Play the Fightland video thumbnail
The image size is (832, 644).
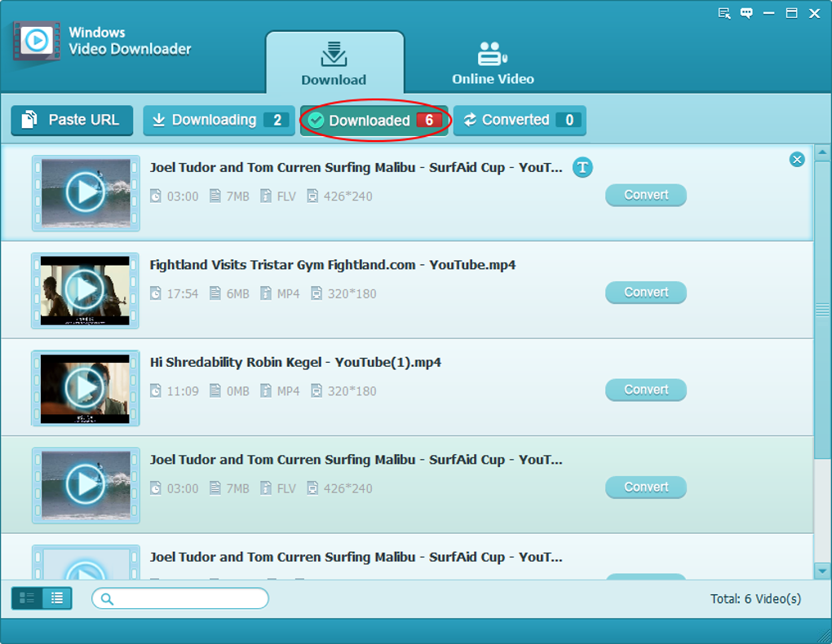[x=85, y=290]
